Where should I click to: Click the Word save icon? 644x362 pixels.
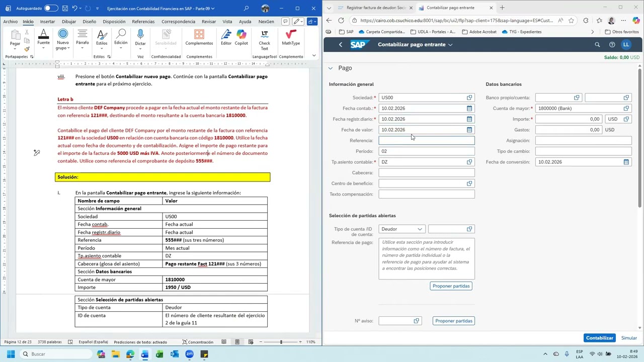[65, 8]
